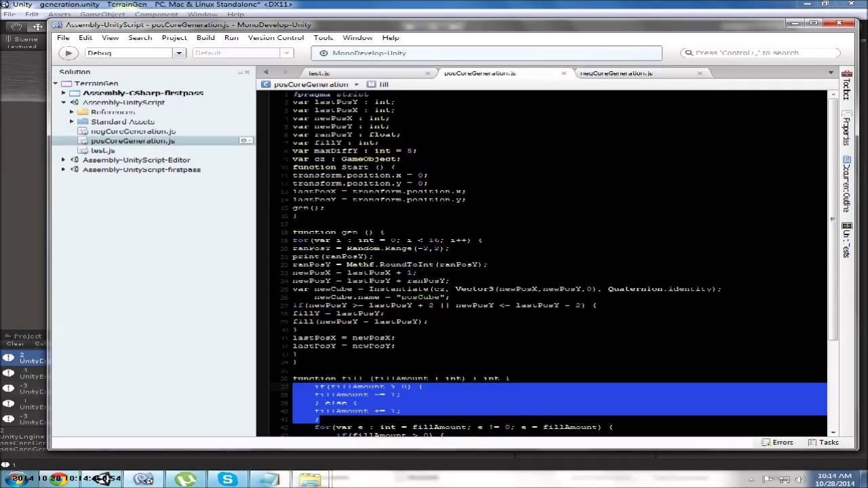This screenshot has width=868, height=488.
Task: Start debugging with the Run play button
Action: 68,53
